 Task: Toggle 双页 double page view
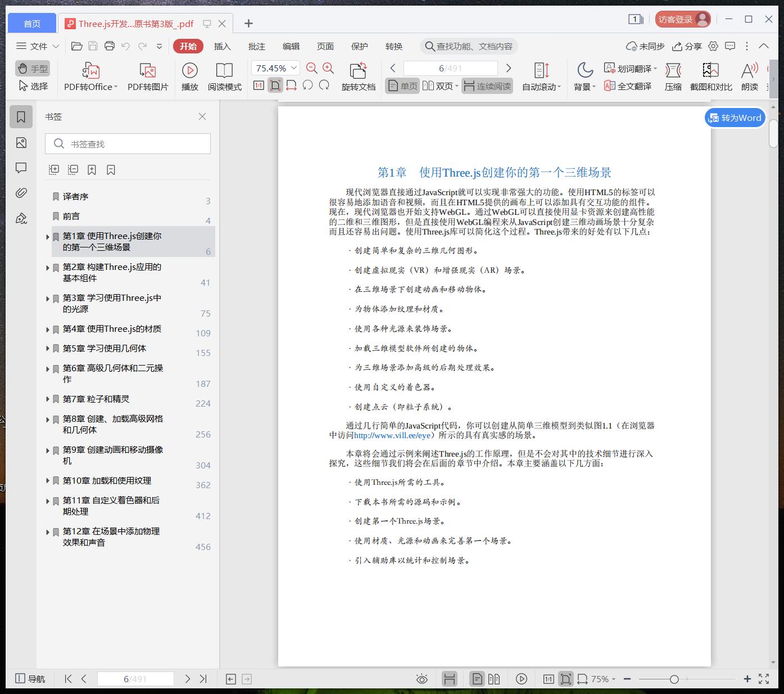(x=441, y=86)
